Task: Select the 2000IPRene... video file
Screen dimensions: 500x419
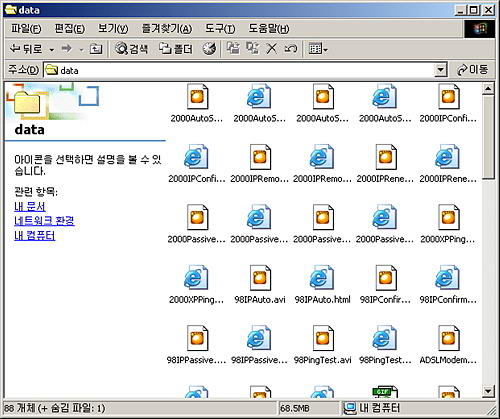Action: pos(385,164)
